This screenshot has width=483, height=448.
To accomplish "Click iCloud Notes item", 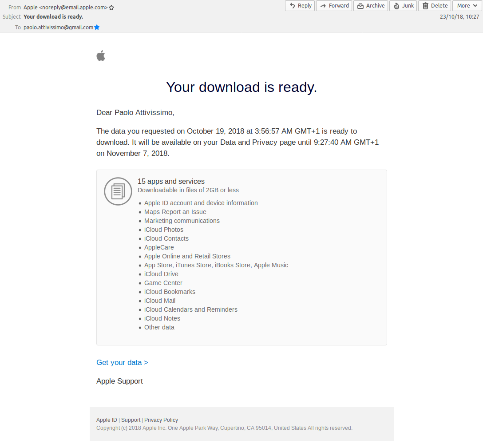I will (x=162, y=319).
